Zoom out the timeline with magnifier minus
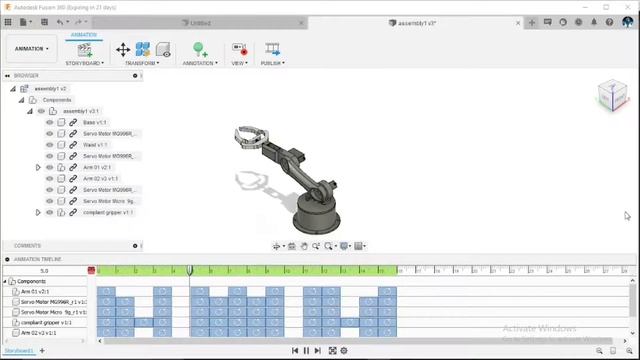Screen dimensions: 640x360 pyautogui.click(x=599, y=351)
